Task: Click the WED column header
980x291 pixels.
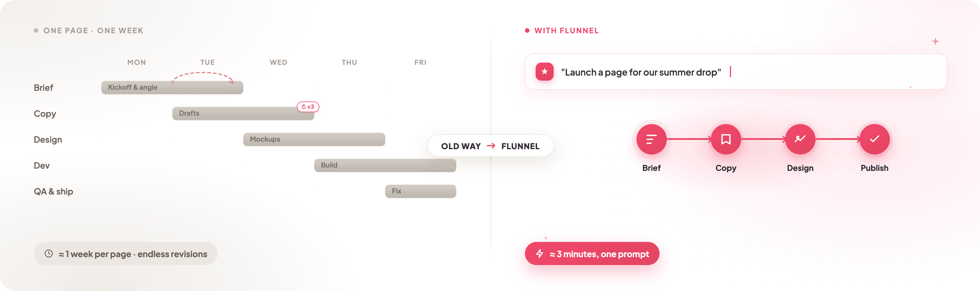Action: pos(279,63)
